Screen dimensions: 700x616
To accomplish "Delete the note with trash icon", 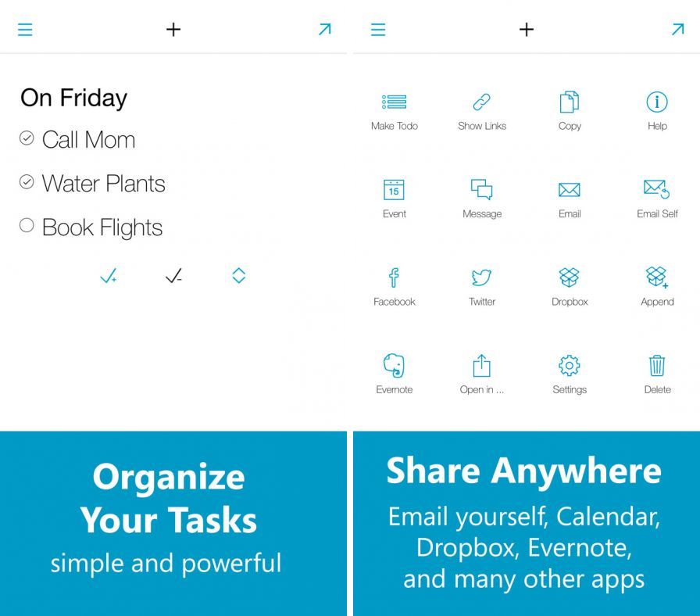I will 657,365.
